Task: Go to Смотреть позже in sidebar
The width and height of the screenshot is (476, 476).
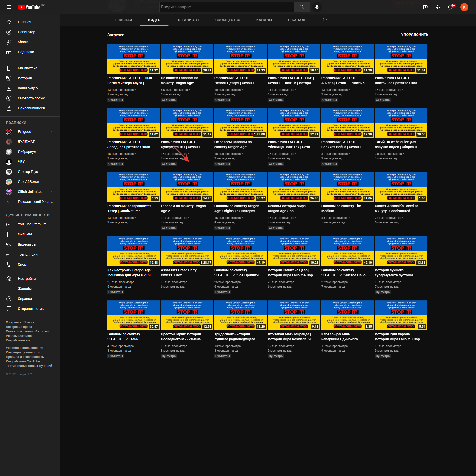Action: (x=31, y=98)
